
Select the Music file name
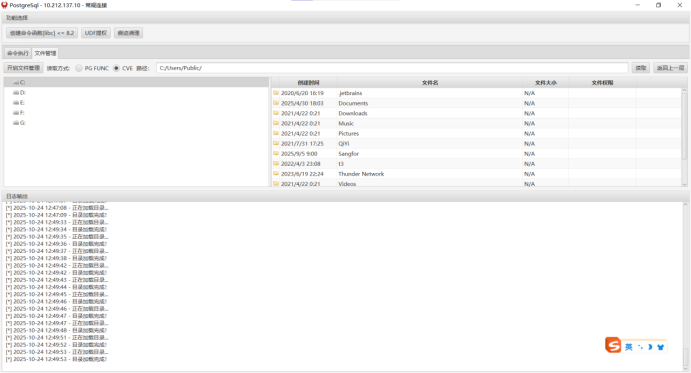(346, 123)
